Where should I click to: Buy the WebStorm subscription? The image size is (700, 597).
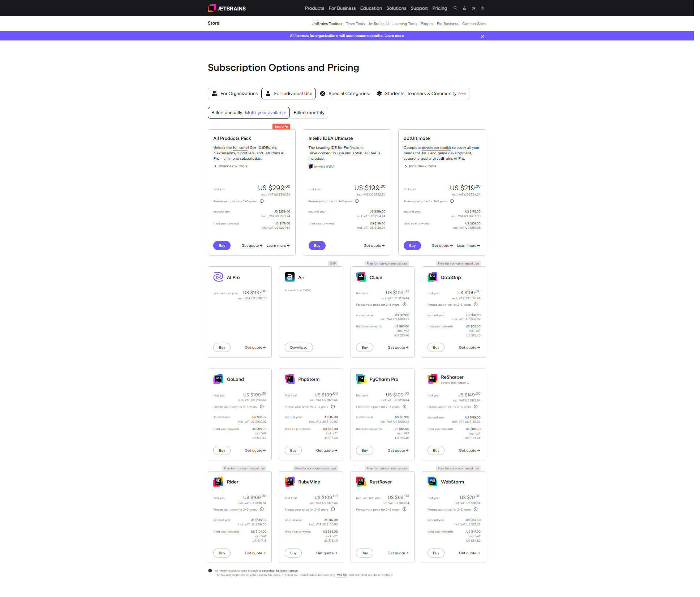(x=436, y=553)
